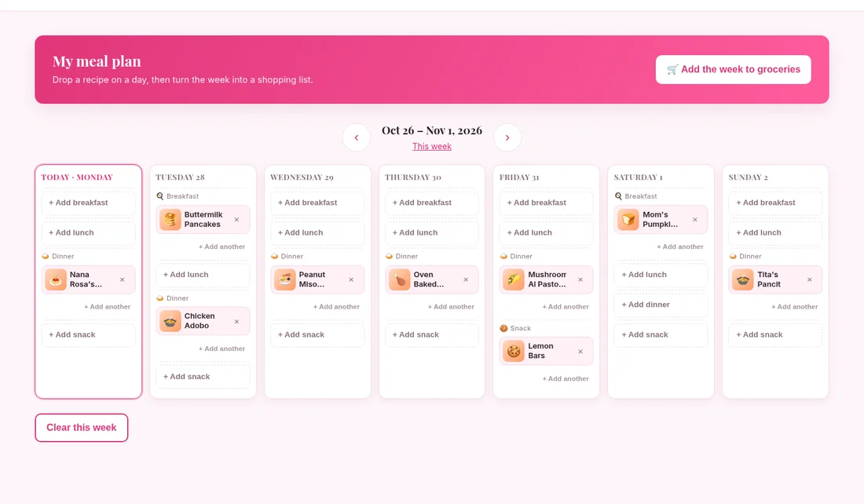Remove Oven Baked recipe from Thursday dinner
This screenshot has width=864, height=504.
click(x=466, y=279)
